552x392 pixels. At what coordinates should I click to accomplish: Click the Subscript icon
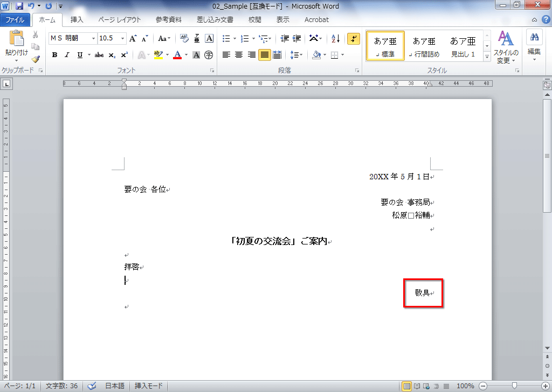click(112, 55)
